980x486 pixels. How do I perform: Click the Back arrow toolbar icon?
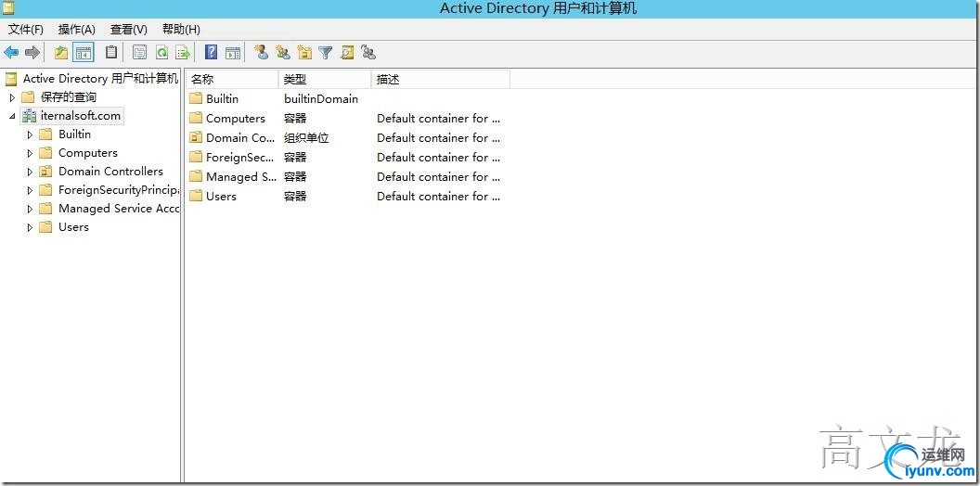pyautogui.click(x=11, y=53)
